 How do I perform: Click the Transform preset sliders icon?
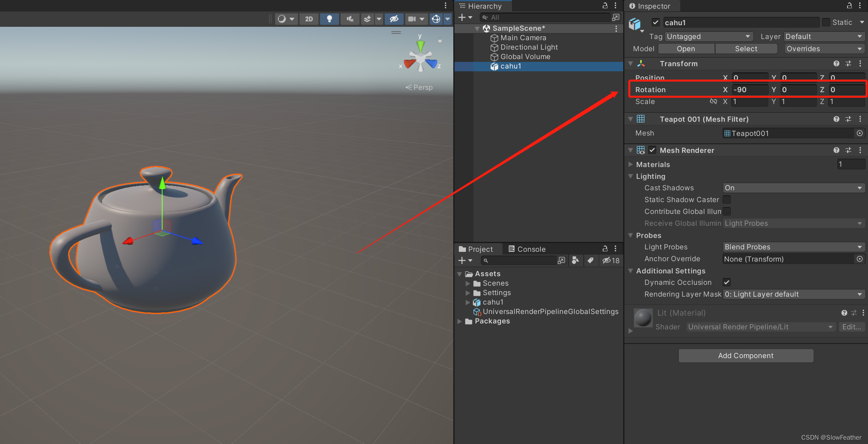click(848, 63)
